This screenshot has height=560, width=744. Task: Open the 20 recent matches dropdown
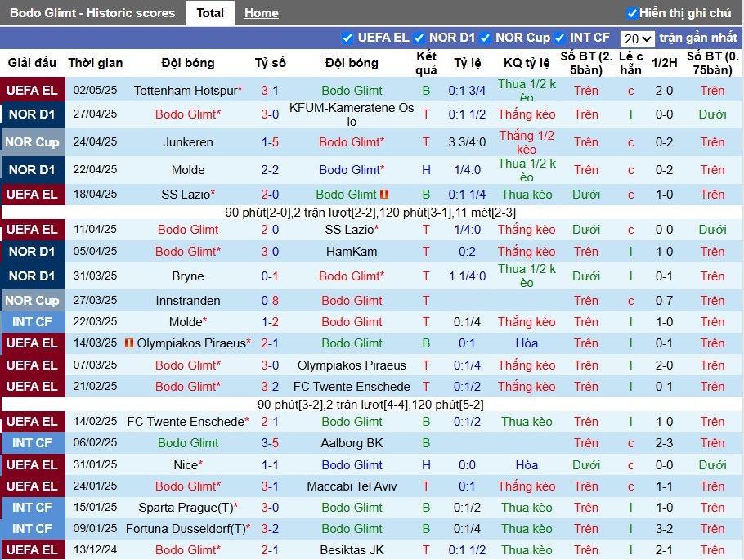[637, 38]
